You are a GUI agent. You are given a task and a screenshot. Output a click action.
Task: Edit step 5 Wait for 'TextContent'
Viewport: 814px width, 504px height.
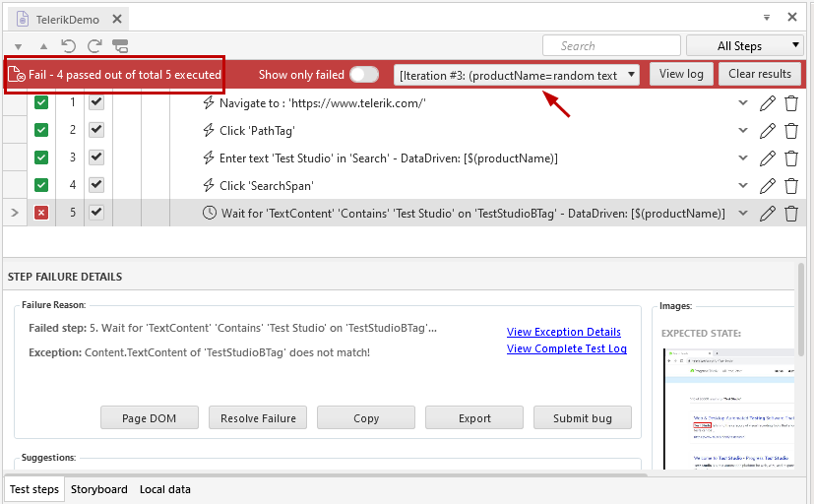click(x=768, y=214)
